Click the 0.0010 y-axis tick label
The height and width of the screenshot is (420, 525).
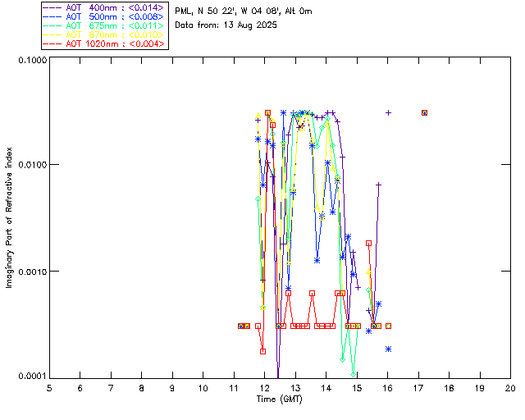point(31,271)
